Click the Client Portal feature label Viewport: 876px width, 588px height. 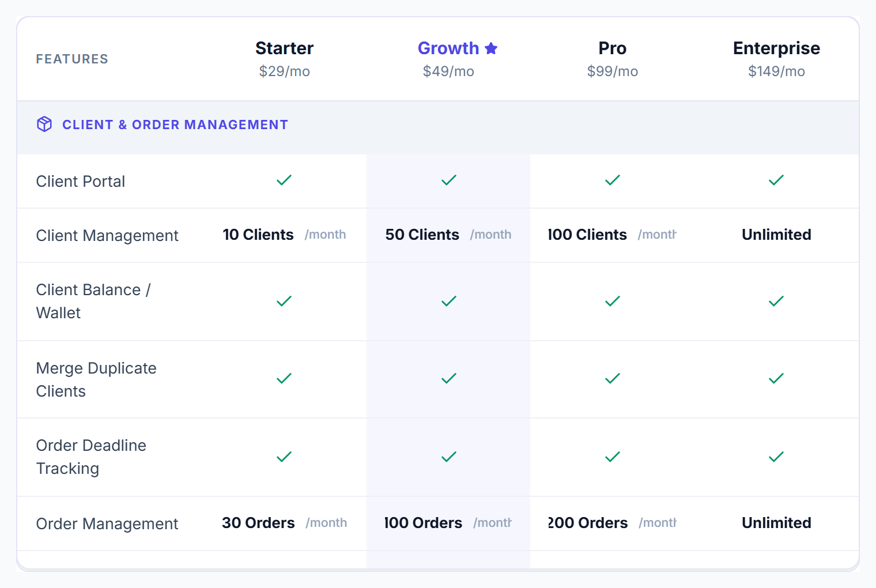click(81, 182)
